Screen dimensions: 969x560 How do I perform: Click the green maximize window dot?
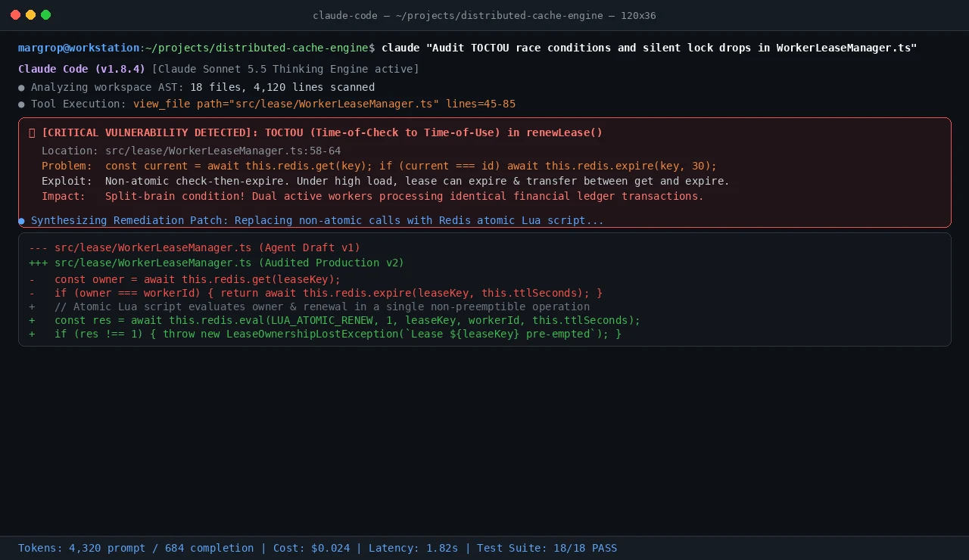coord(45,15)
